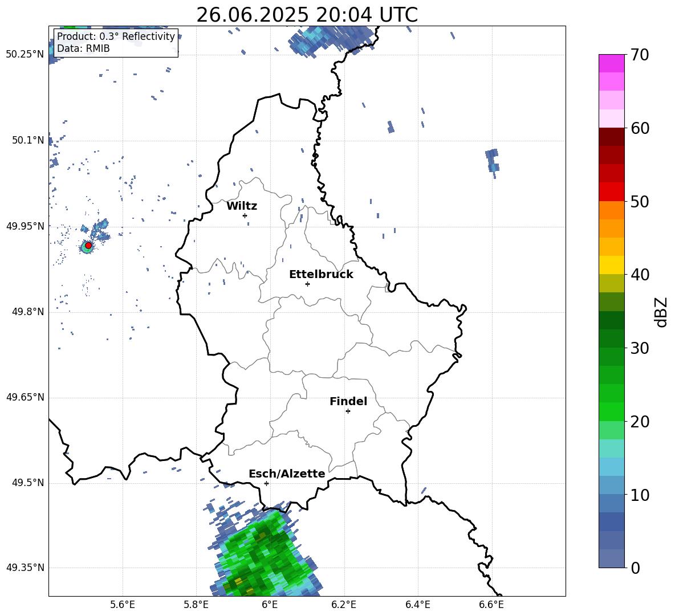The width and height of the screenshot is (675, 616).
Task: Click the Wiltz label
Action: 242,206
